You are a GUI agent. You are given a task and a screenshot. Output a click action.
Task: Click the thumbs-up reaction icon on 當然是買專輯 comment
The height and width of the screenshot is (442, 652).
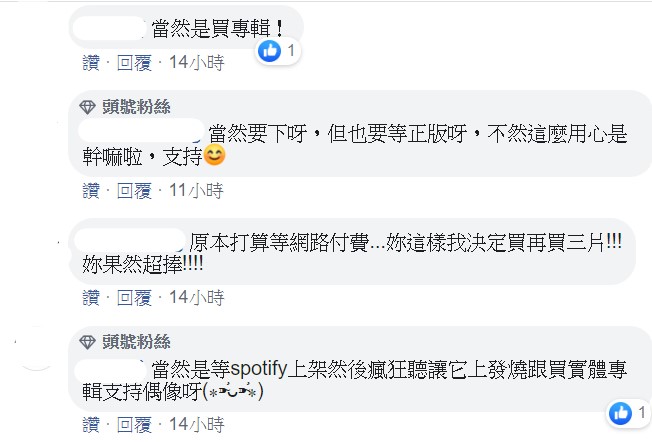(269, 50)
